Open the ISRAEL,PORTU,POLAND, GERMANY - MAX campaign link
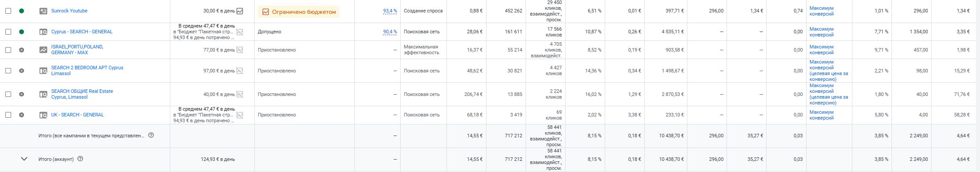 coord(77,50)
